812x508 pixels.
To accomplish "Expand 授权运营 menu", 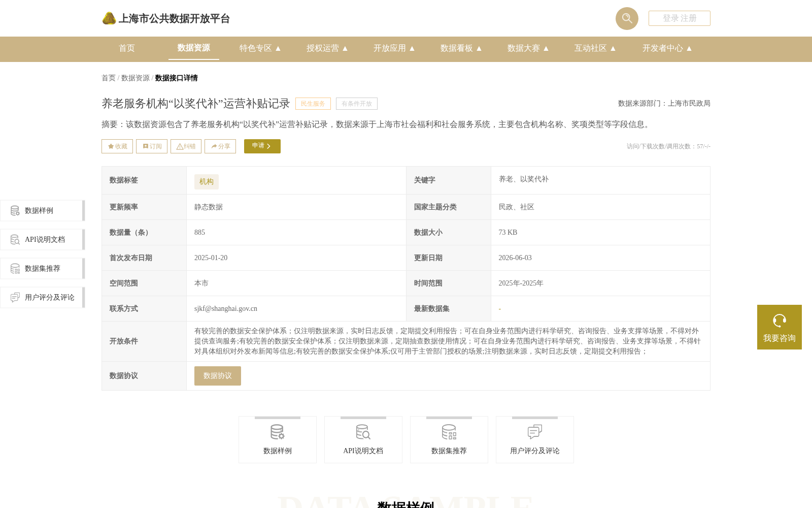I will 327,48.
